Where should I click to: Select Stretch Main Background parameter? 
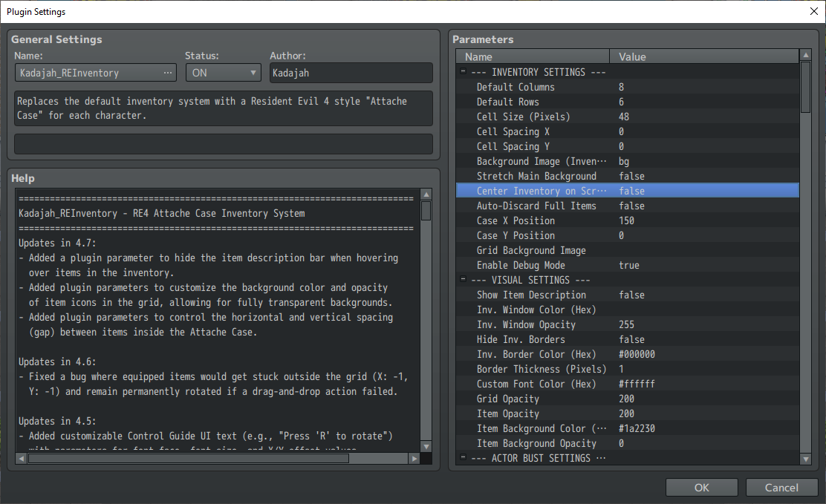click(628, 176)
